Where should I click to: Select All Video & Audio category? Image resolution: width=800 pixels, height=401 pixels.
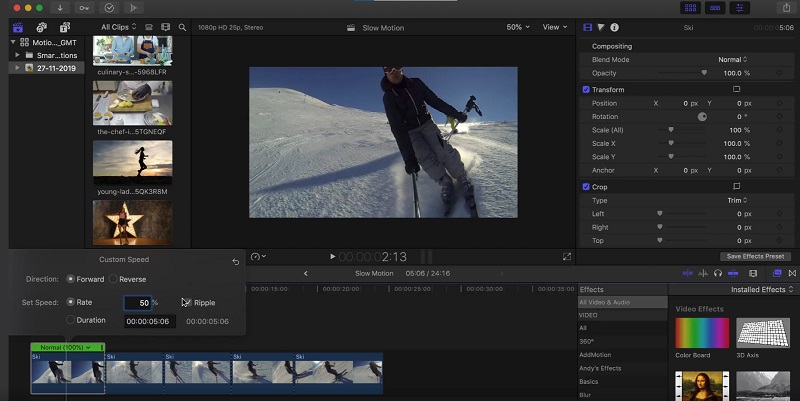click(x=622, y=303)
